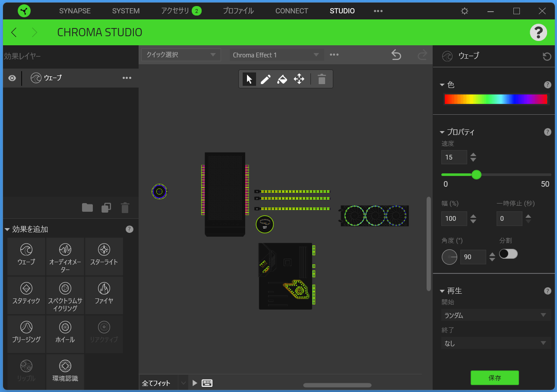Collapse the 再生 section

click(x=442, y=291)
